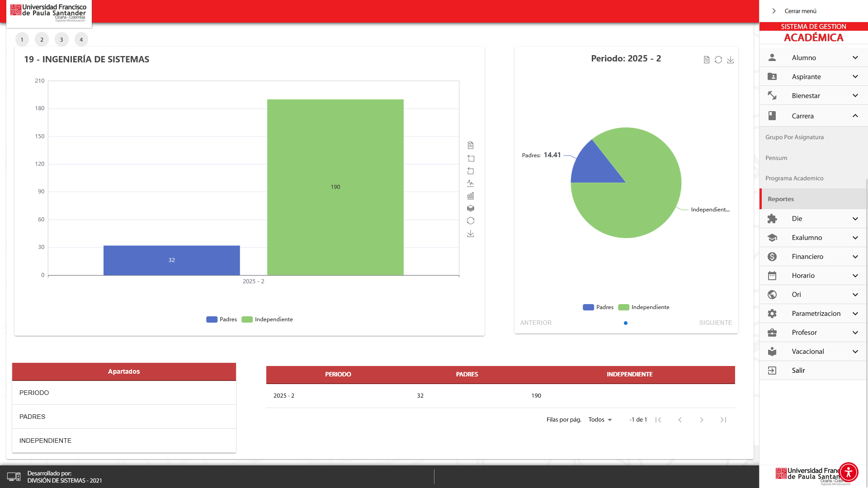868x488 pixels.
Task: Open Programa Academico submenu item
Action: coord(794,178)
